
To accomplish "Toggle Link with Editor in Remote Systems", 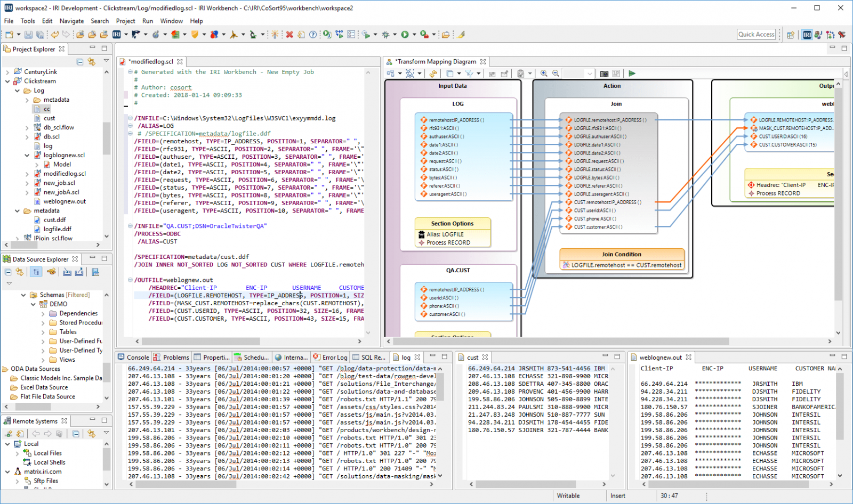I will pyautogui.click(x=91, y=434).
